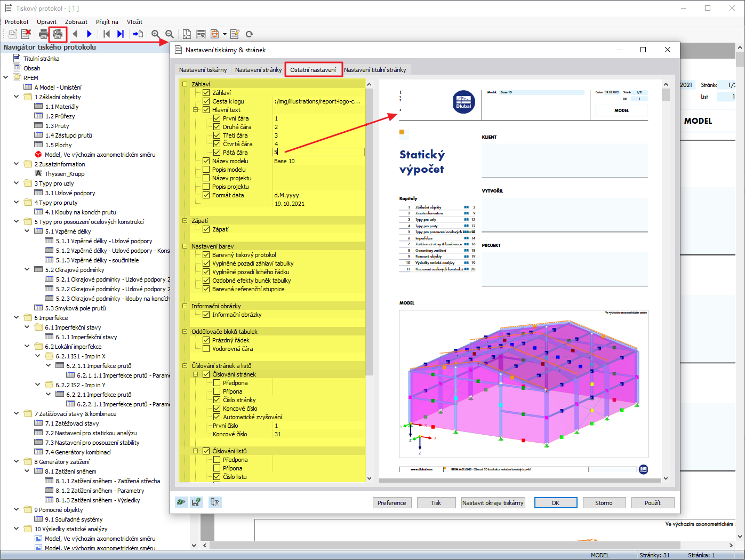Jump to the last page with the blue skip icon
The width and height of the screenshot is (745, 560).
[x=121, y=34]
